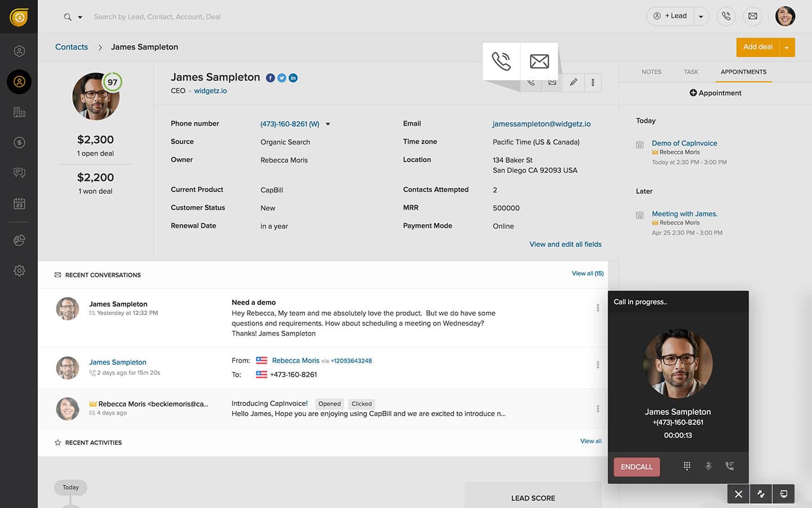Open the user profile avatar menu
812x508 pixels.
pos(785,16)
